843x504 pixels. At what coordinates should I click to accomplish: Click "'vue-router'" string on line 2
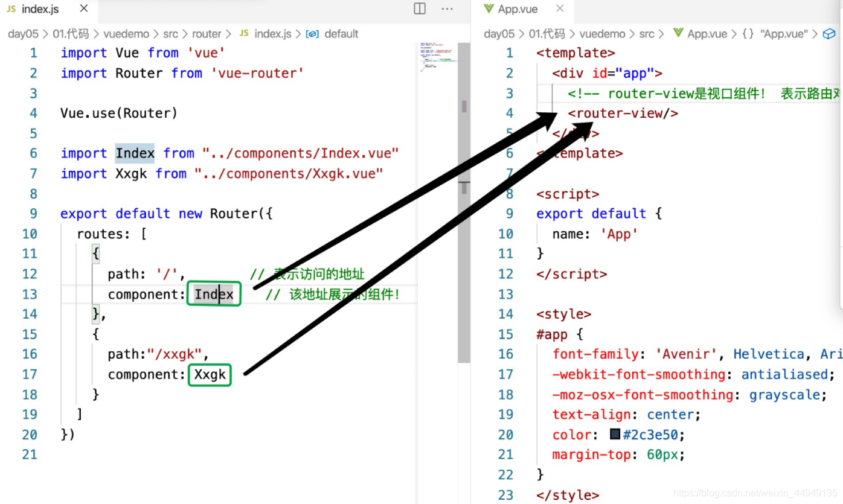coord(257,73)
